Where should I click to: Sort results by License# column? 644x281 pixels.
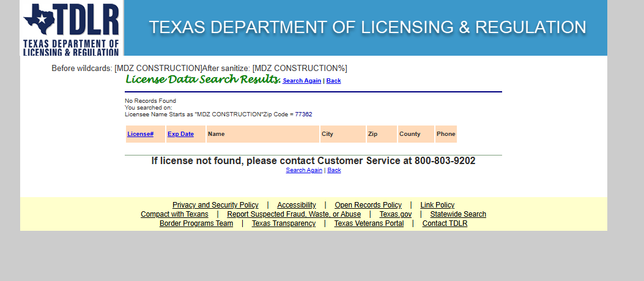[x=141, y=133]
